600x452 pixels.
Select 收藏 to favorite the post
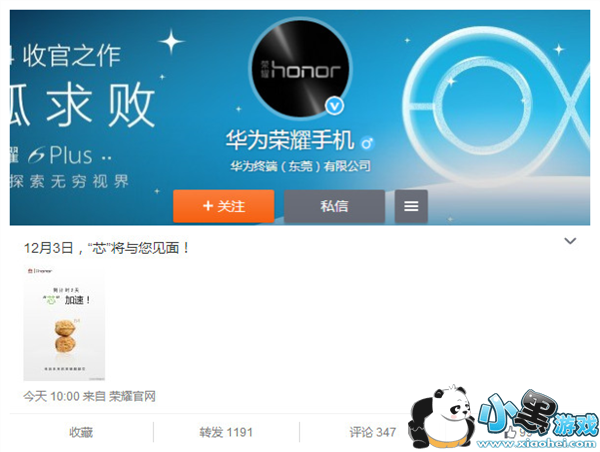pos(81,433)
